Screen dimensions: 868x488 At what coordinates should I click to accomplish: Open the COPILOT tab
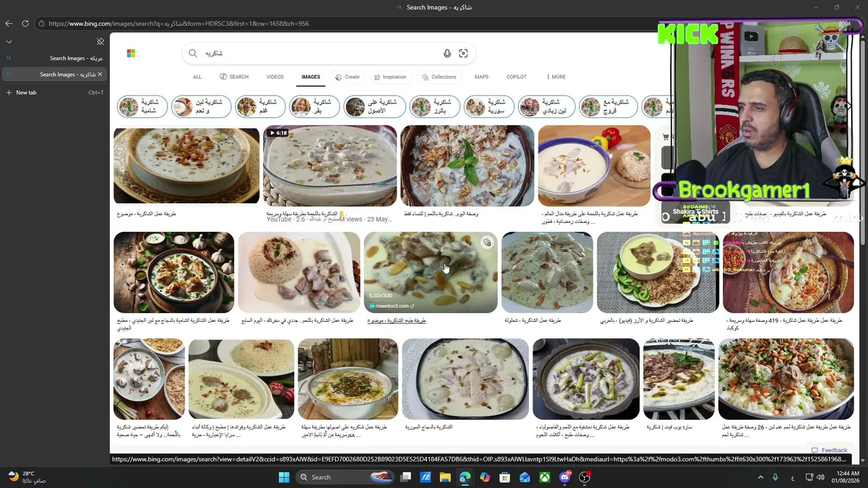click(x=516, y=77)
